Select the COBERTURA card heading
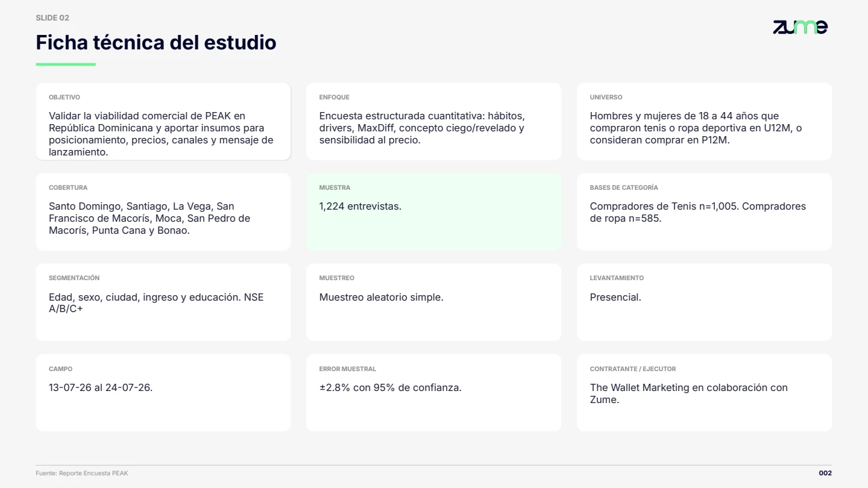Viewport: 868px width, 488px height. click(68, 188)
